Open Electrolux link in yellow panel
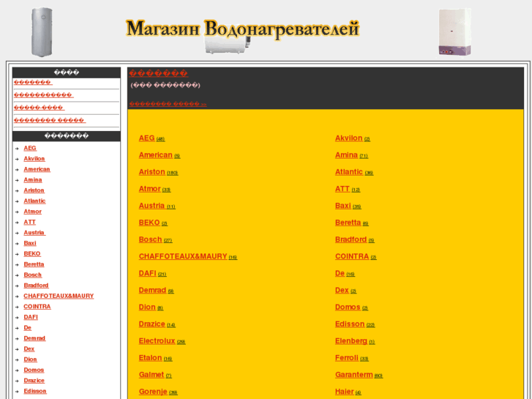Image resolution: width=532 pixels, height=399 pixels. pos(162,341)
